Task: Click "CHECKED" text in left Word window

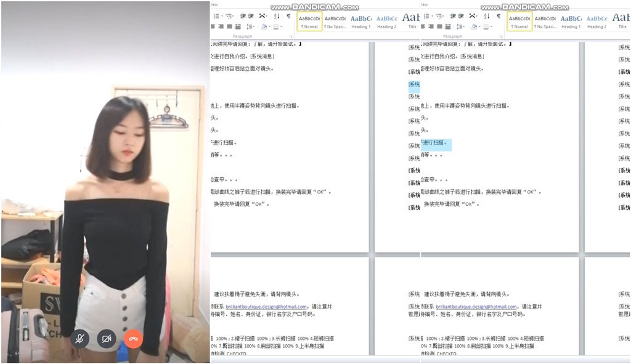Action: [237, 354]
